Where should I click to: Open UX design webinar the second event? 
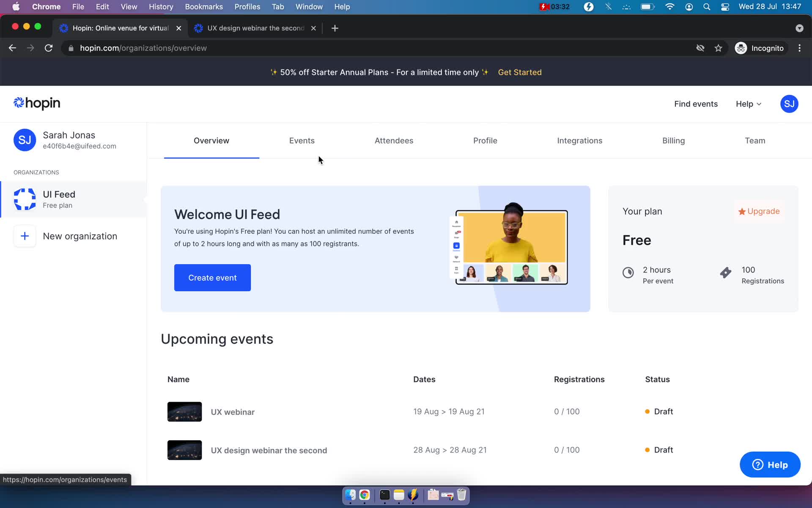[x=269, y=450]
